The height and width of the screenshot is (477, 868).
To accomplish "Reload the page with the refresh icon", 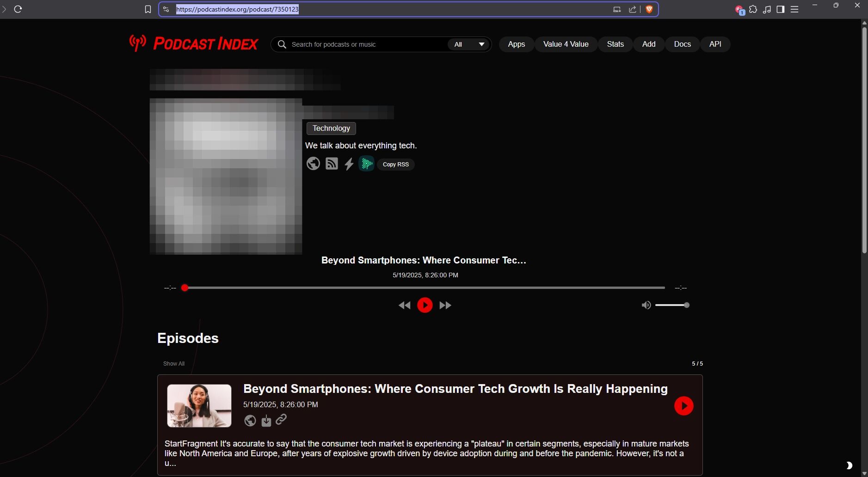I will tap(18, 9).
